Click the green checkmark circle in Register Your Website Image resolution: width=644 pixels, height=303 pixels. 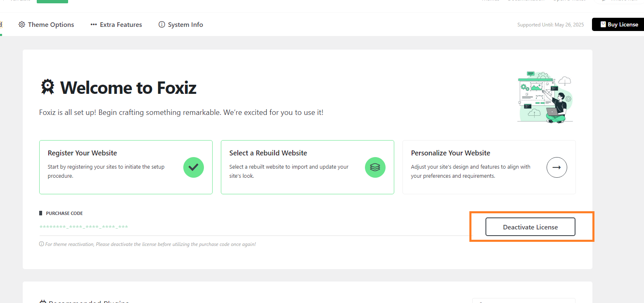click(194, 167)
